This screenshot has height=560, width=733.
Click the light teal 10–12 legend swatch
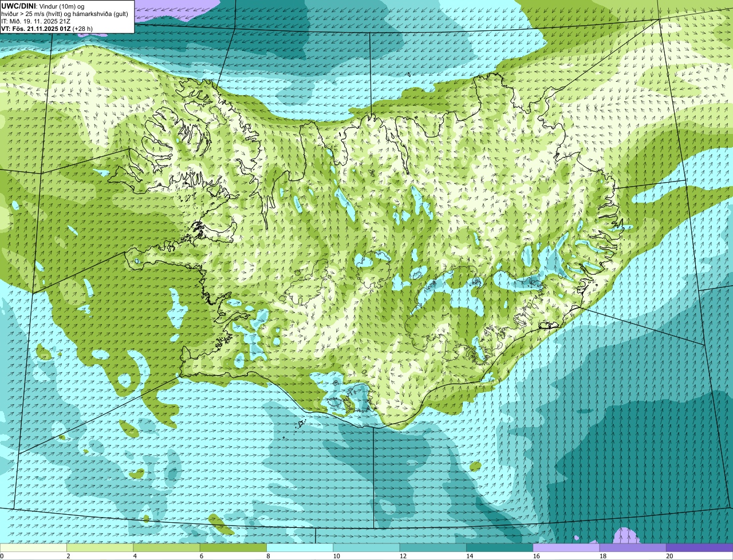click(x=366, y=547)
